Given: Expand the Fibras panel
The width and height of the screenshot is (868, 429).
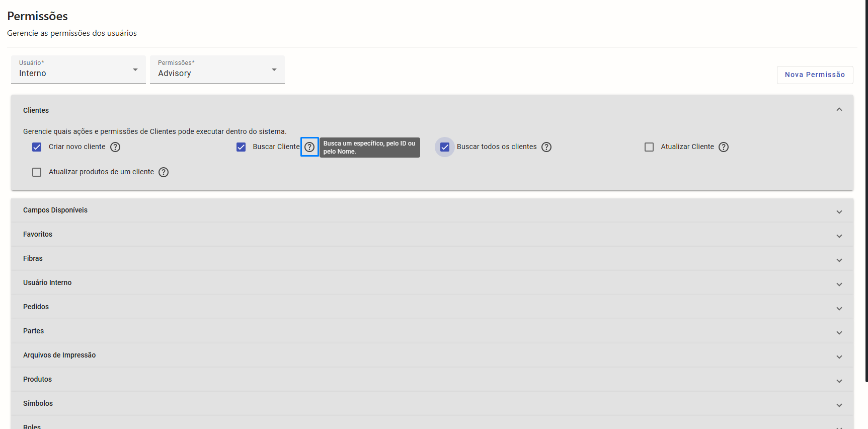Looking at the screenshot, I should click(839, 260).
